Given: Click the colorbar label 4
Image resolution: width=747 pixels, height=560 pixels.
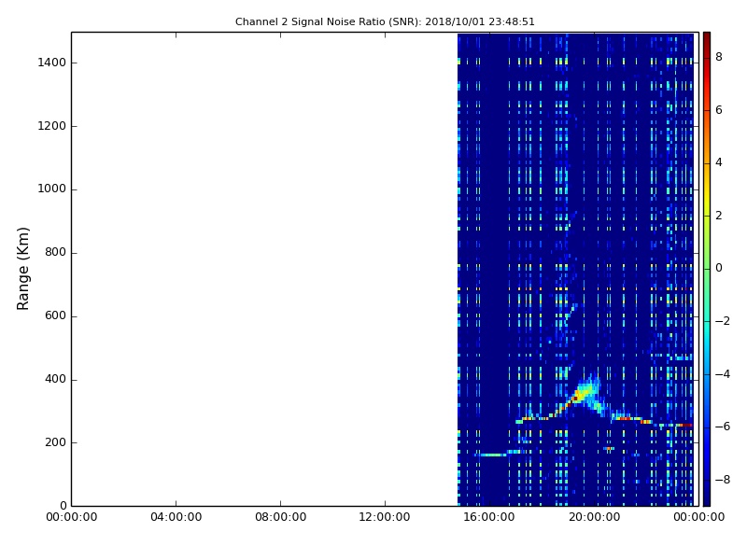Looking at the screenshot, I should 719,162.
